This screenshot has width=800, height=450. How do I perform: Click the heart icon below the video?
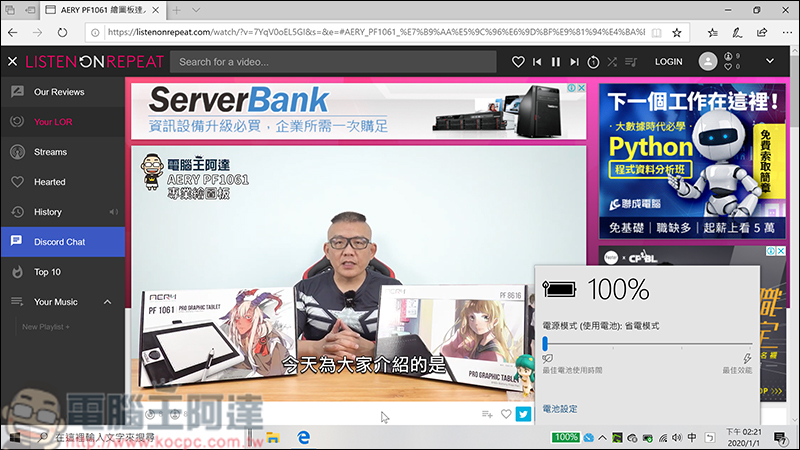click(x=506, y=414)
